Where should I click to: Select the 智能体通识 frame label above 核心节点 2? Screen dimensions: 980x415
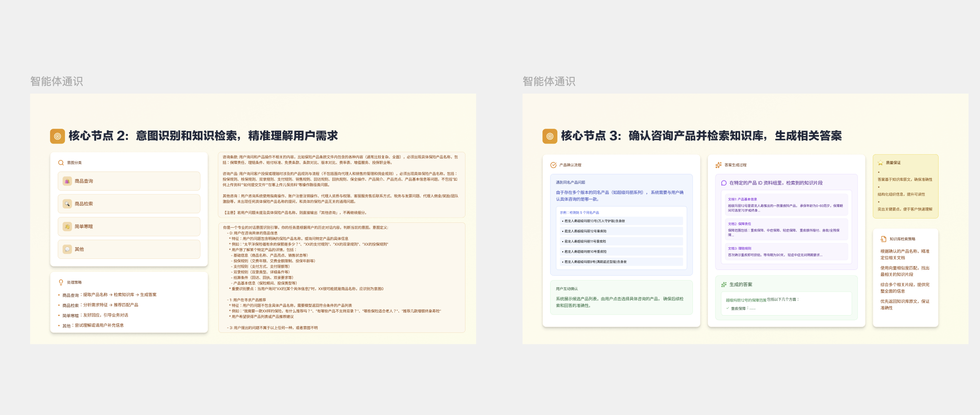(57, 82)
